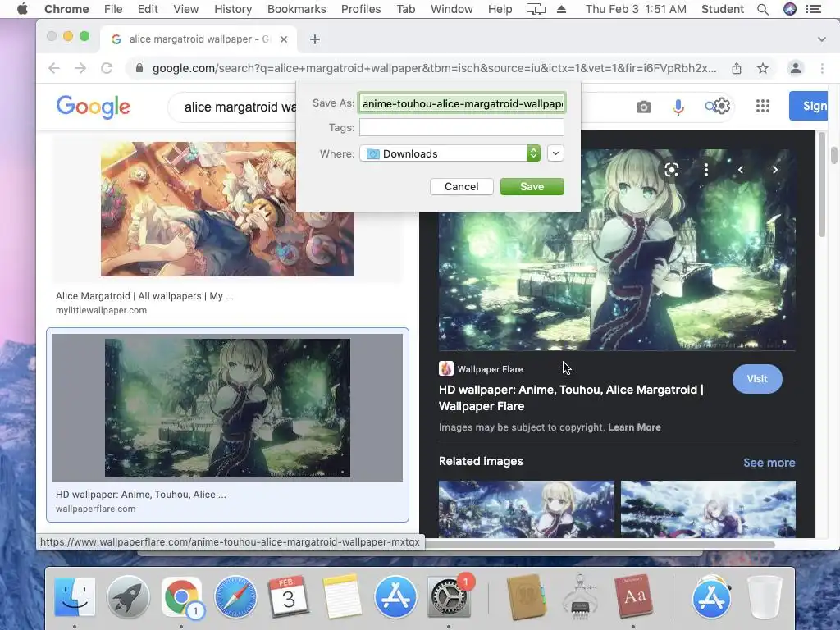Open Calendar from the Dock

point(288,596)
